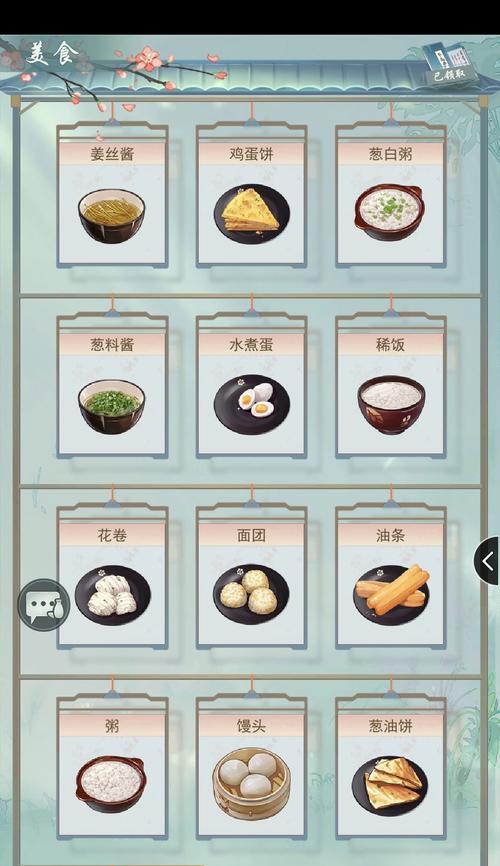Tap the 馒头 name label
The width and height of the screenshot is (500, 866).
(x=251, y=726)
